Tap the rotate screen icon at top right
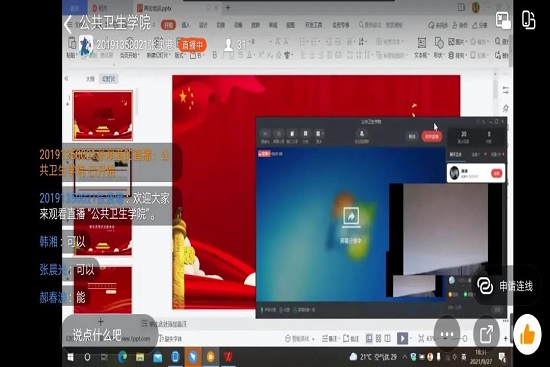The height and width of the screenshot is (367, 550). click(x=528, y=20)
